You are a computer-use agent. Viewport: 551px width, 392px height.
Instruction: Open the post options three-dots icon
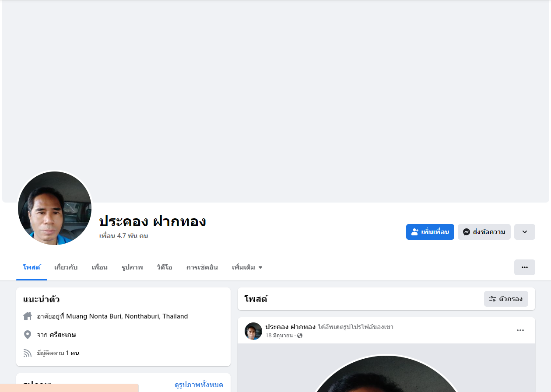tap(520, 330)
